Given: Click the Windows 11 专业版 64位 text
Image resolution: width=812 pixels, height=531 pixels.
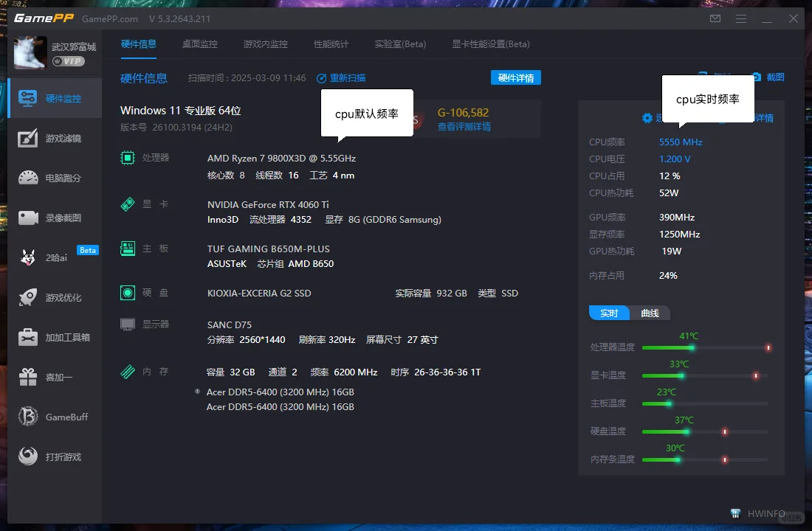Looking at the screenshot, I should click(x=180, y=110).
